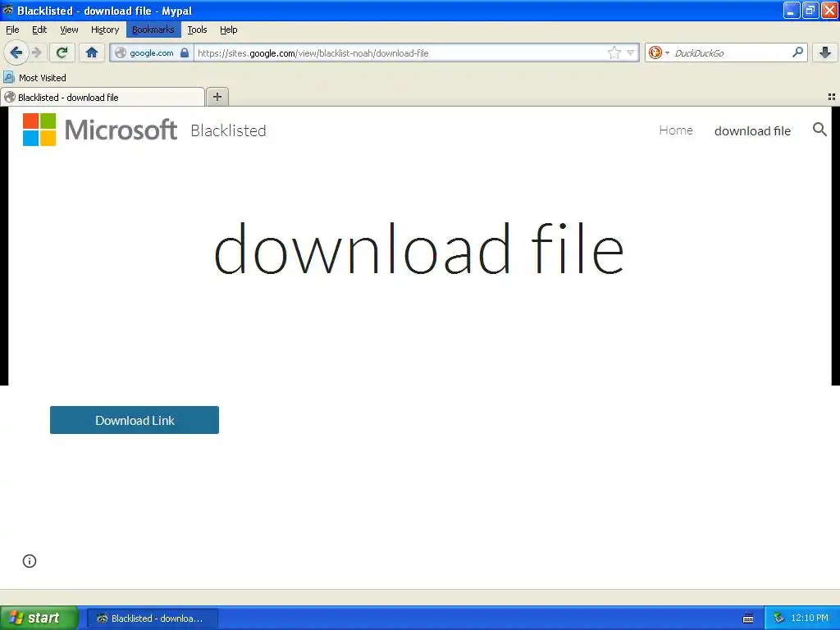Click the forward arrow navigation button
This screenshot has height=630, width=840.
click(36, 52)
